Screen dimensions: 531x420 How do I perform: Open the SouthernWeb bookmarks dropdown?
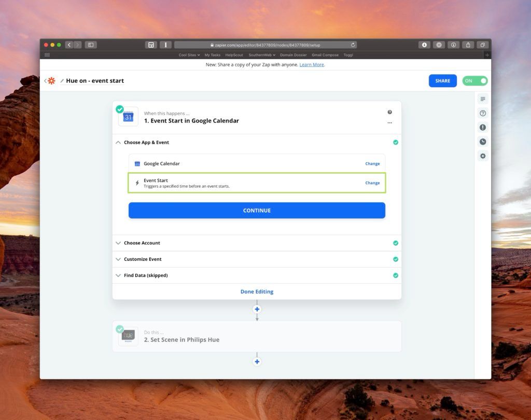pyautogui.click(x=262, y=55)
